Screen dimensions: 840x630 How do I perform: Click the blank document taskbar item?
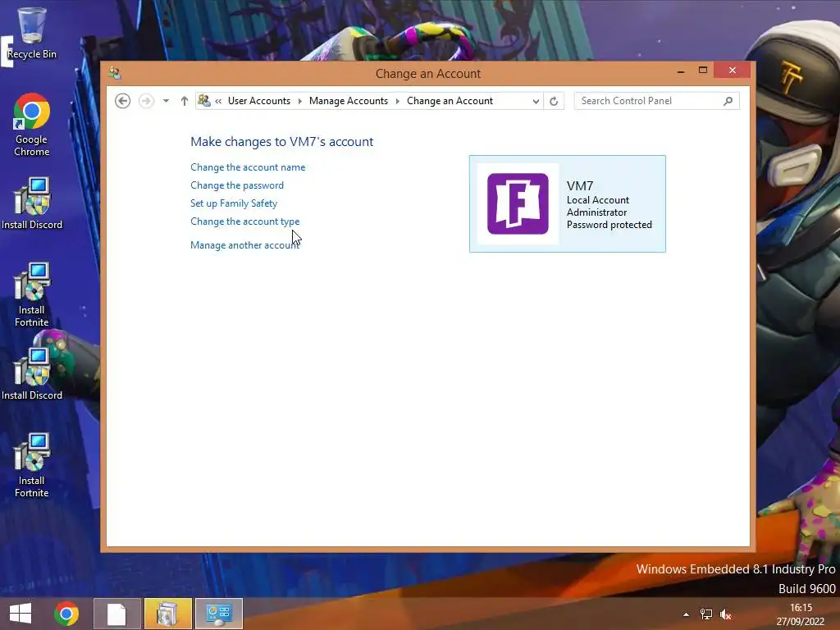coord(116,614)
